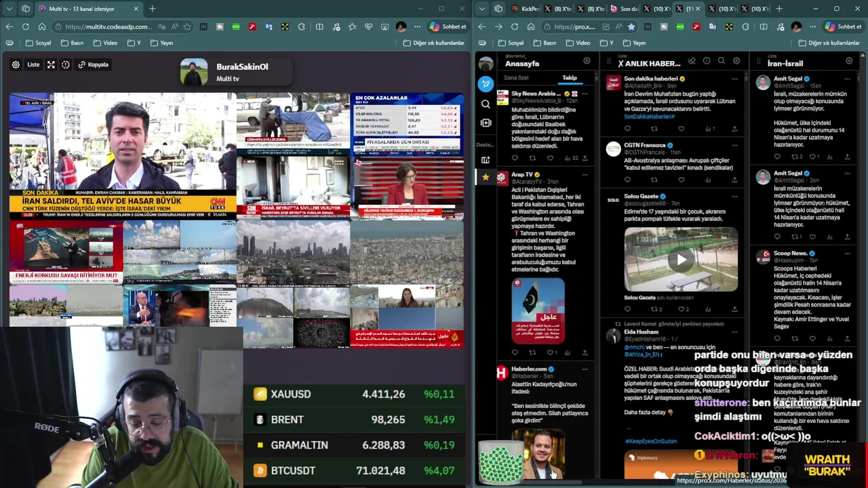The height and width of the screenshot is (488, 868).
Task: Open SonDakikaHaberleri# hashtag link
Action: pyautogui.click(x=649, y=117)
